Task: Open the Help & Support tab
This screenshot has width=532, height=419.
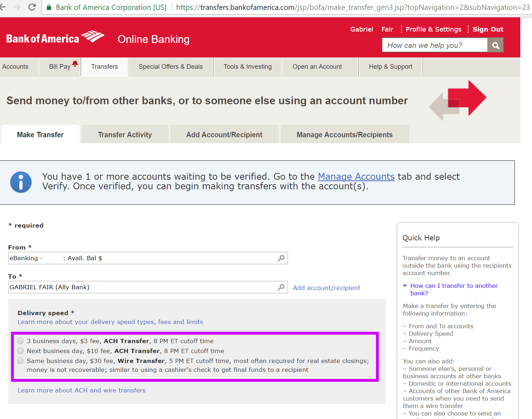Action: coord(390,67)
